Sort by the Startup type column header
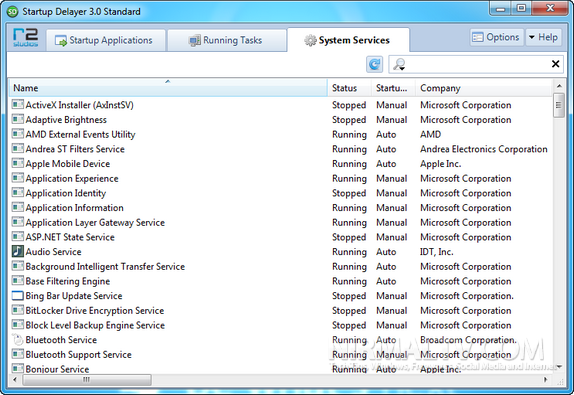 tap(394, 88)
